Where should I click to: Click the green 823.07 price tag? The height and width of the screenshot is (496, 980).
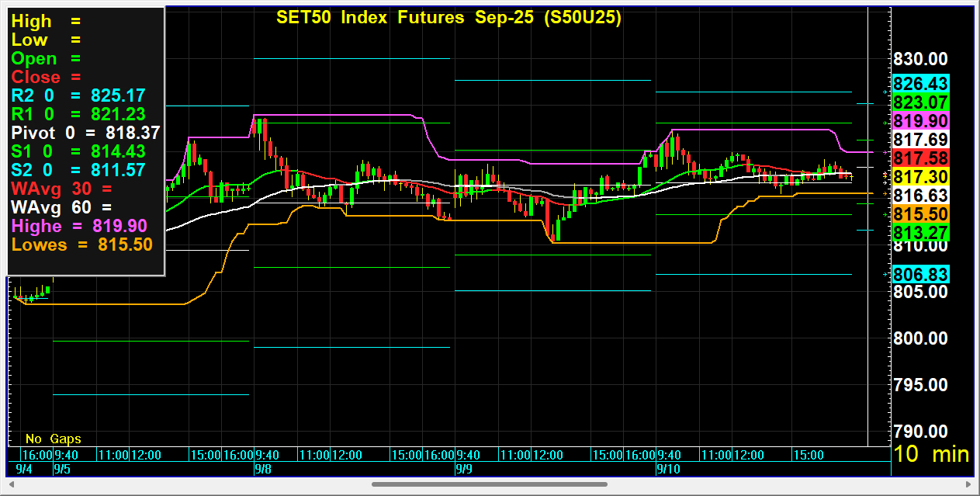pos(921,102)
